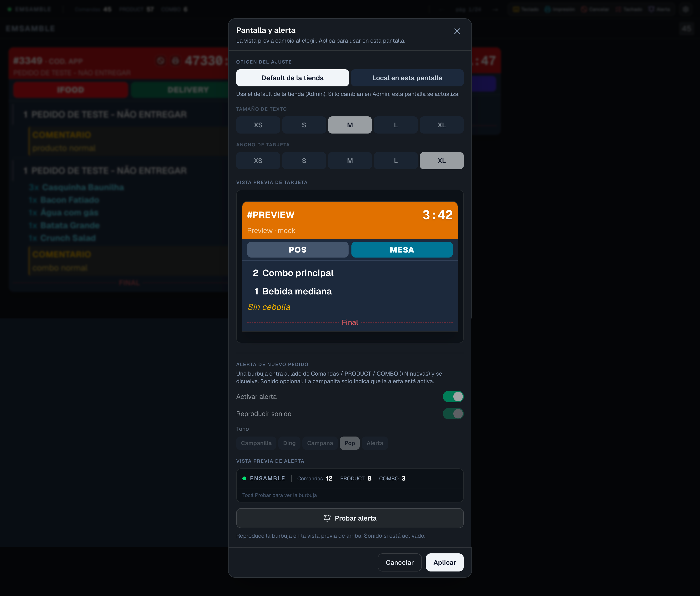This screenshot has height=596, width=700.
Task: Click the MESA tag in preview card
Action: [x=402, y=249]
